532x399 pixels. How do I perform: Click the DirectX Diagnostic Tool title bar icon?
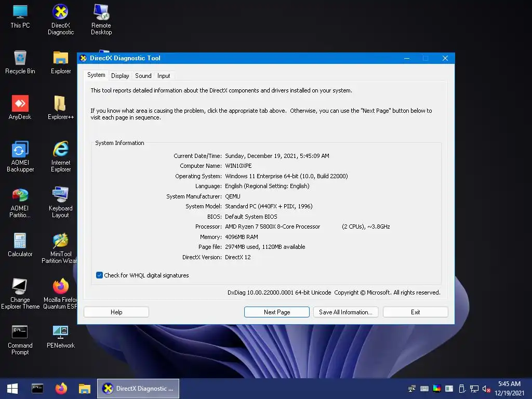coord(83,58)
